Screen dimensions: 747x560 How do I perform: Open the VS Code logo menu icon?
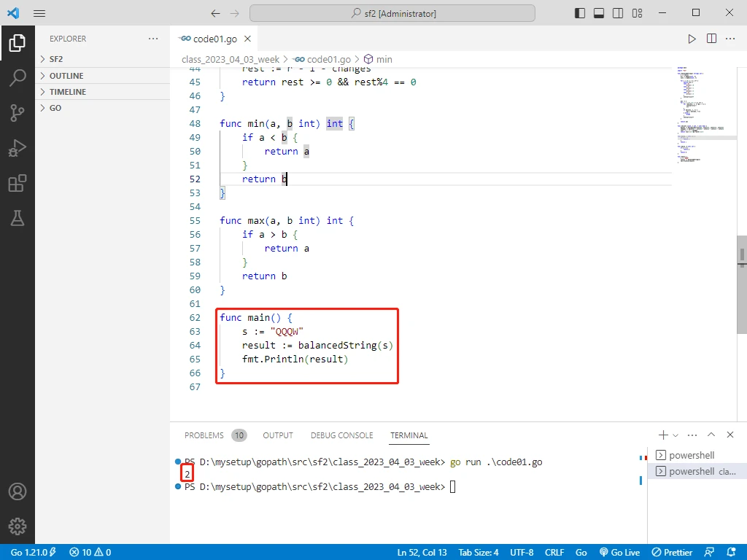point(13,13)
